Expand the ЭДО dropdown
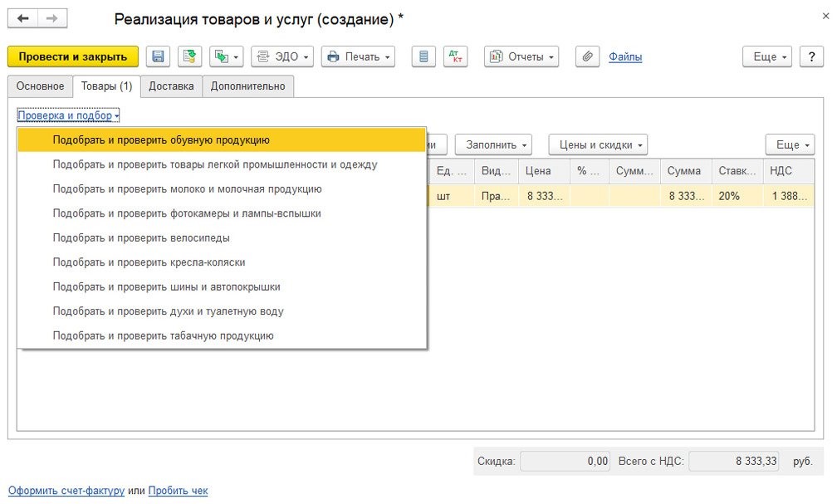Image resolution: width=837 pixels, height=504 pixels. pos(281,56)
